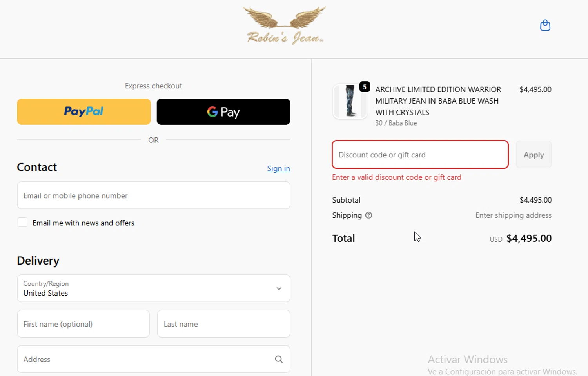Click the address search magnifier icon
This screenshot has width=588, height=376.
click(279, 359)
